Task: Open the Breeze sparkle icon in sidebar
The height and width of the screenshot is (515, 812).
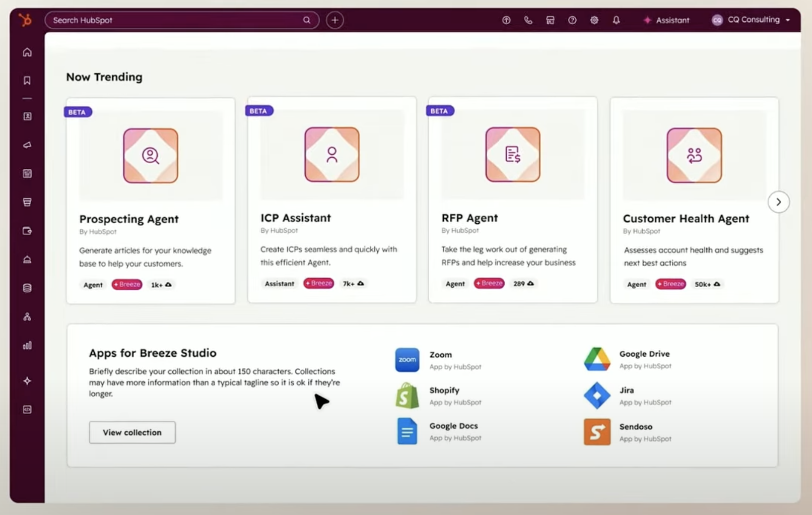Action: 27,381
